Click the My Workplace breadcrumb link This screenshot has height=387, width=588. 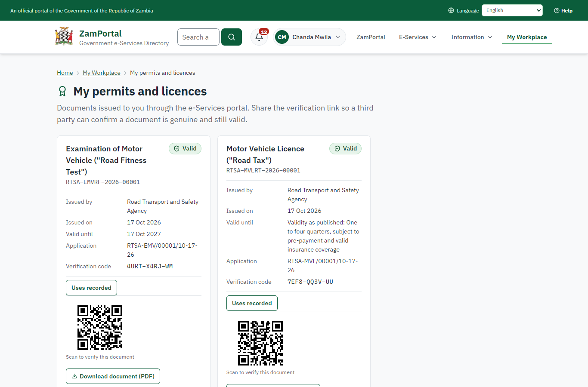point(102,73)
